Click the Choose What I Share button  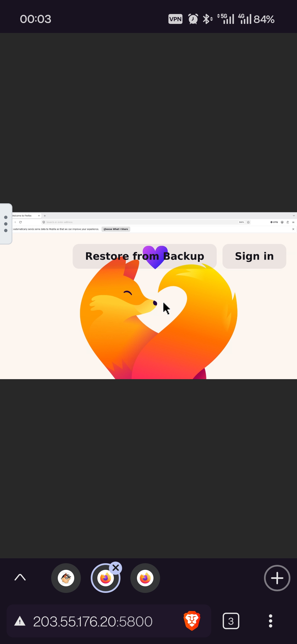(x=116, y=229)
